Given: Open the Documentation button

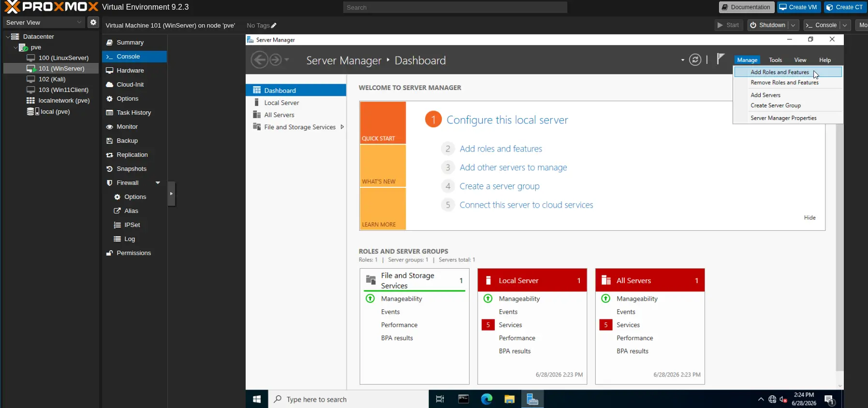Looking at the screenshot, I should [x=746, y=7].
